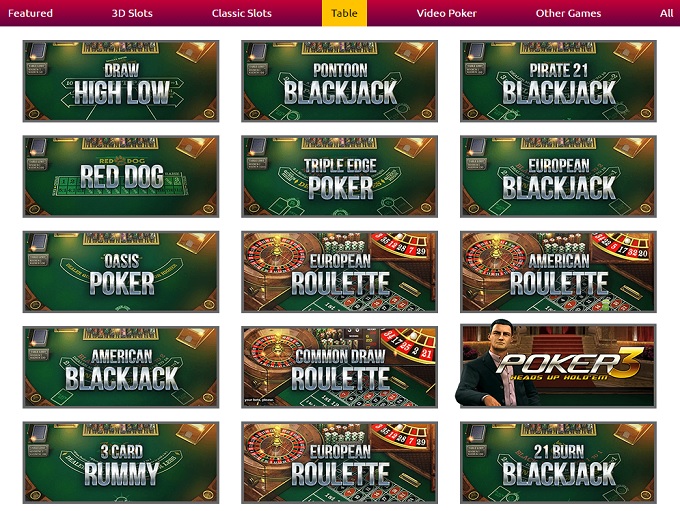This screenshot has height=511, width=680.
Task: Open the 3 Card Rummy game
Action: 121,463
